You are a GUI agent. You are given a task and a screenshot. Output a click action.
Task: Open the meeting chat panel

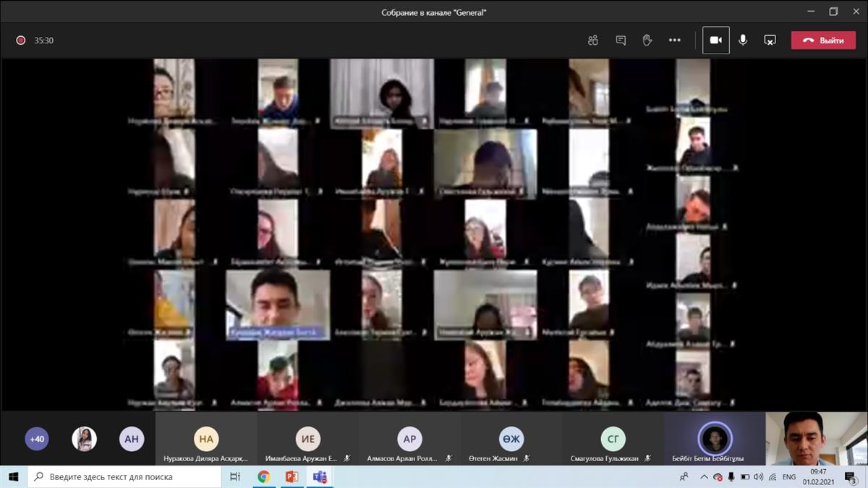point(621,40)
